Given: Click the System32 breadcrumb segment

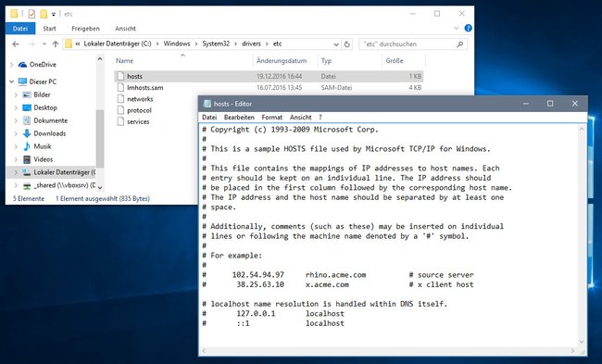Looking at the screenshot, I should point(216,44).
